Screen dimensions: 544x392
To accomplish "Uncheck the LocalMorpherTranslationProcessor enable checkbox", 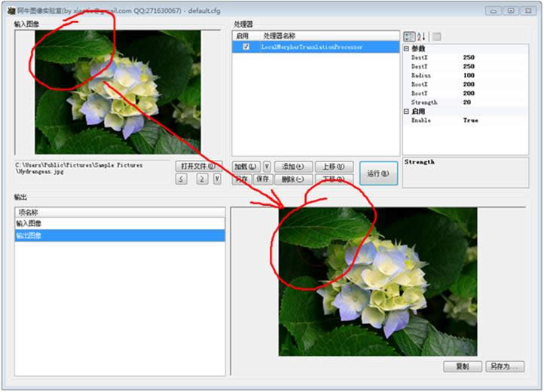I will [x=246, y=47].
